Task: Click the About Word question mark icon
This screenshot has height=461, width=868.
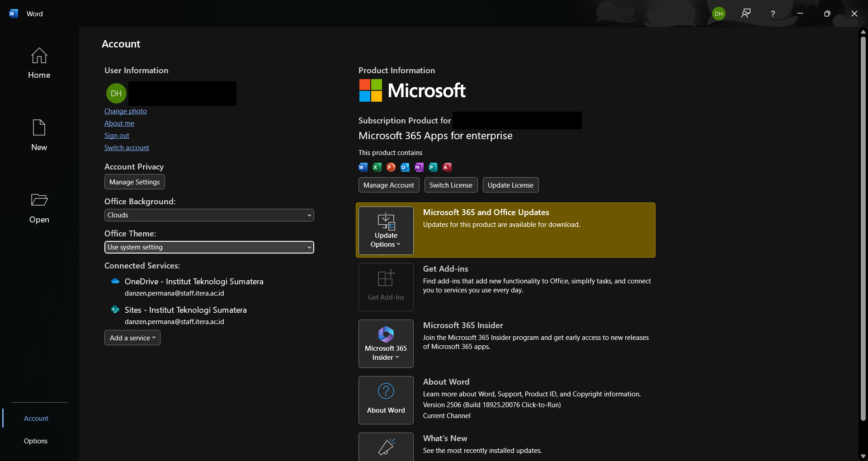Action: coord(386,391)
